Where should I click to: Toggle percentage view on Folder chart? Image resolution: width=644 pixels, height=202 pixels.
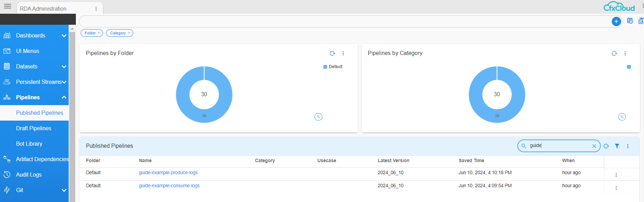(318, 117)
